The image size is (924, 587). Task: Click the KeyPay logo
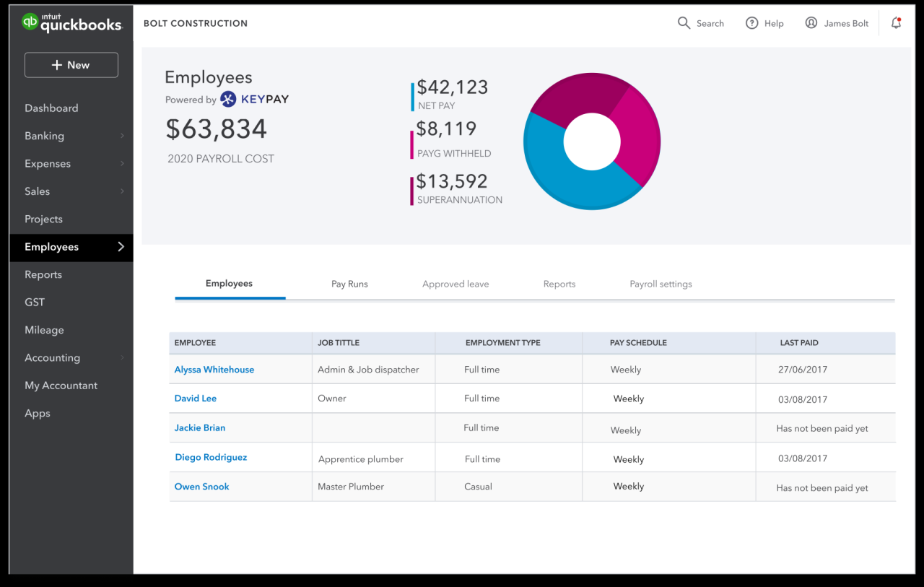click(255, 100)
